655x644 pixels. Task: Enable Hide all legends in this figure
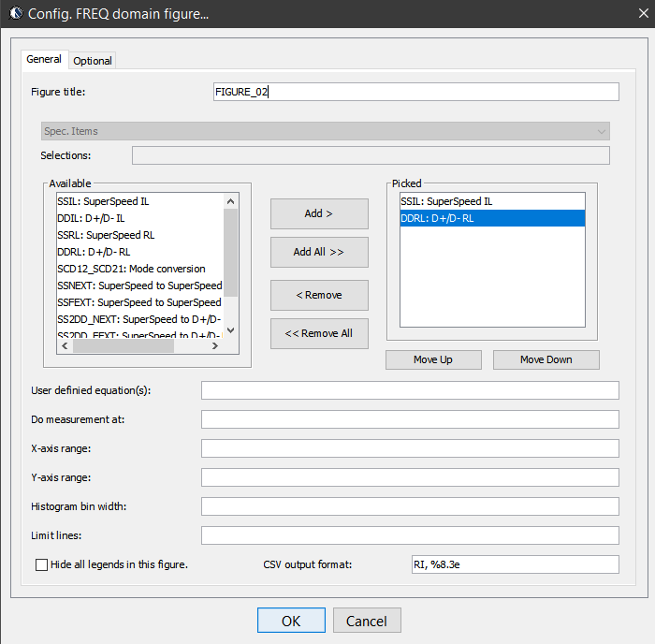pyautogui.click(x=41, y=564)
